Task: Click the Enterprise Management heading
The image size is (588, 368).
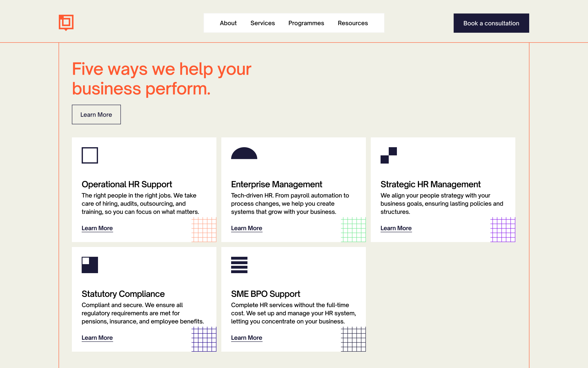Action: pos(277,185)
